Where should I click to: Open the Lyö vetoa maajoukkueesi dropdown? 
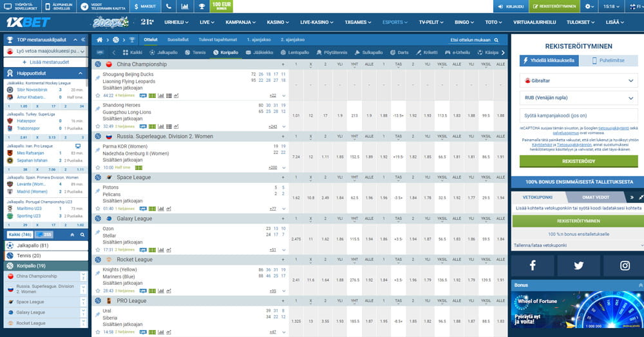[x=46, y=52]
